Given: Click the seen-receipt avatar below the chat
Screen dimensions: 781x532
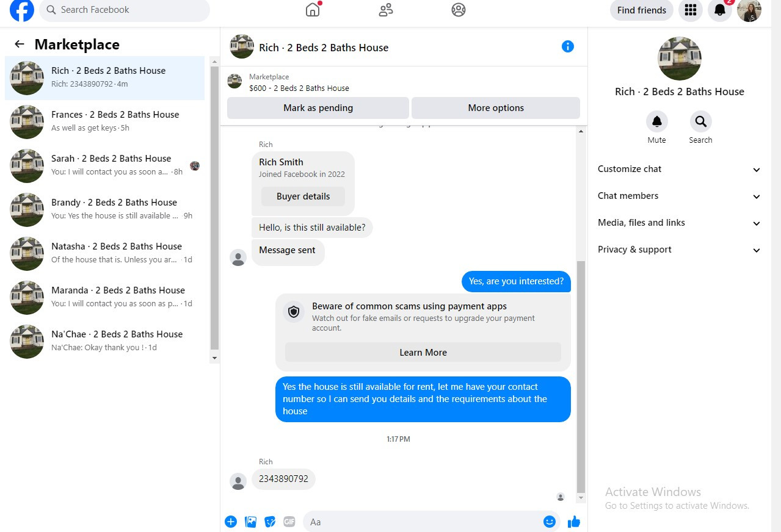Looking at the screenshot, I should (x=561, y=497).
